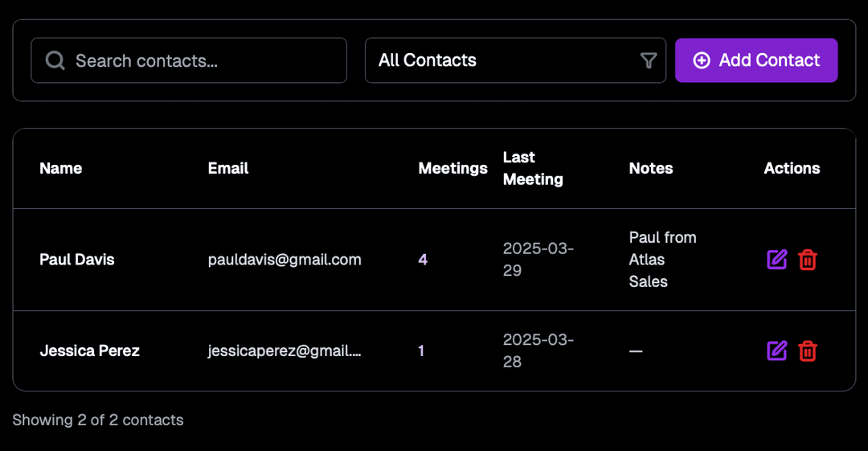Click the magnifier icon in search box
Viewport: 868px width, 451px height.
(x=55, y=60)
